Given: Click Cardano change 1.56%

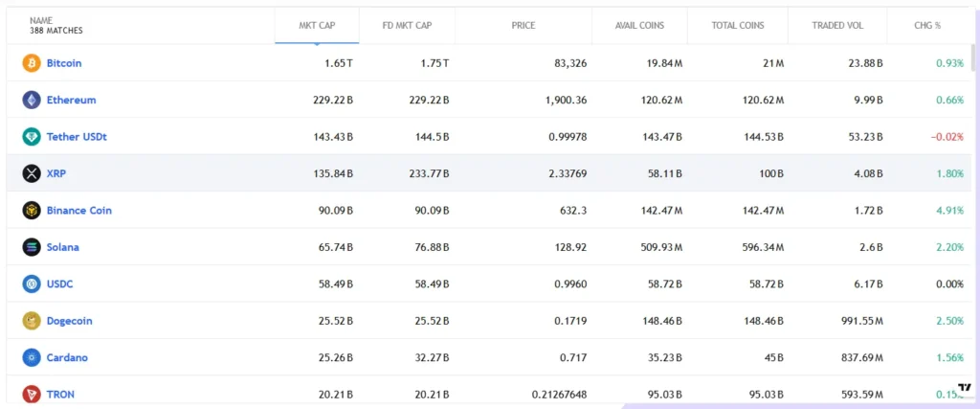Looking at the screenshot, I should pyautogui.click(x=950, y=357).
